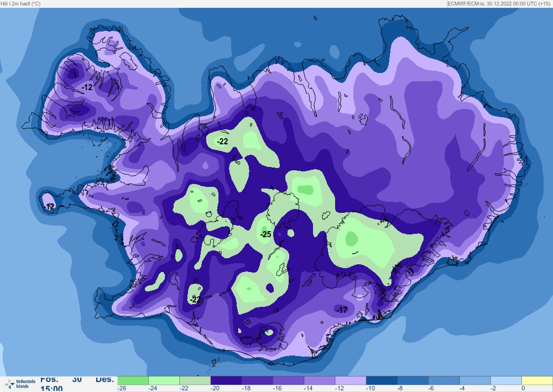553x392 pixels.
Task: Select the bright green -26 legend swatch
Action: (x=133, y=380)
